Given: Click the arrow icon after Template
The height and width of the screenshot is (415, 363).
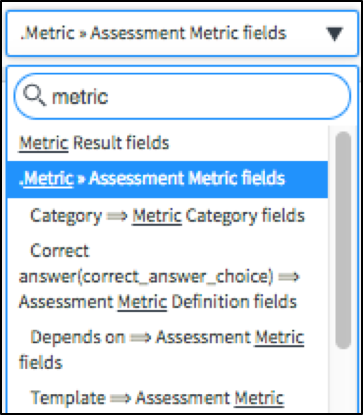Looking at the screenshot, I should pos(120,398).
